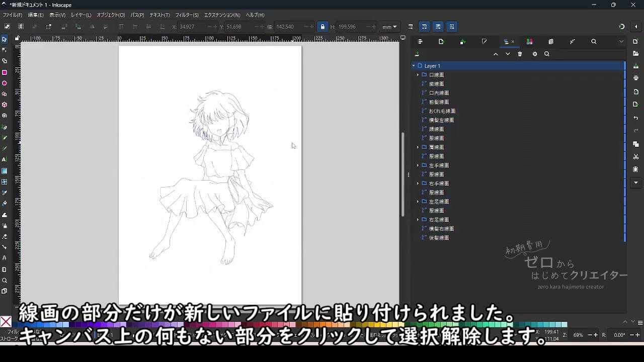Toggle the width/height ratio lock
644x362 pixels.
(323, 27)
